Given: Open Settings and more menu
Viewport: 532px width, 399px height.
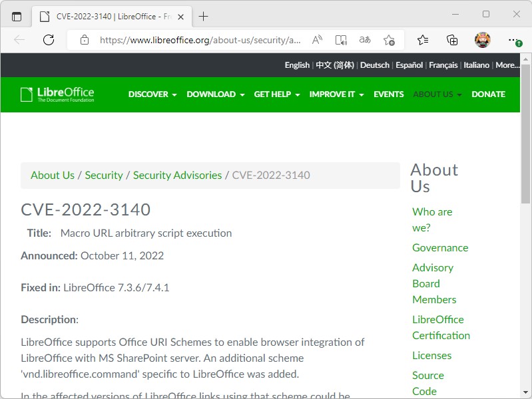Looking at the screenshot, I should pos(515,41).
